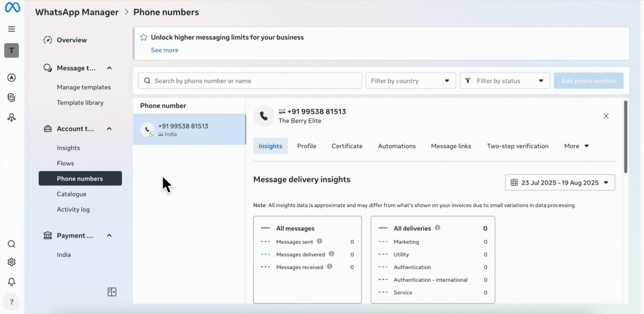Open Insights in the sidebar
This screenshot has height=314, width=644.
(68, 148)
